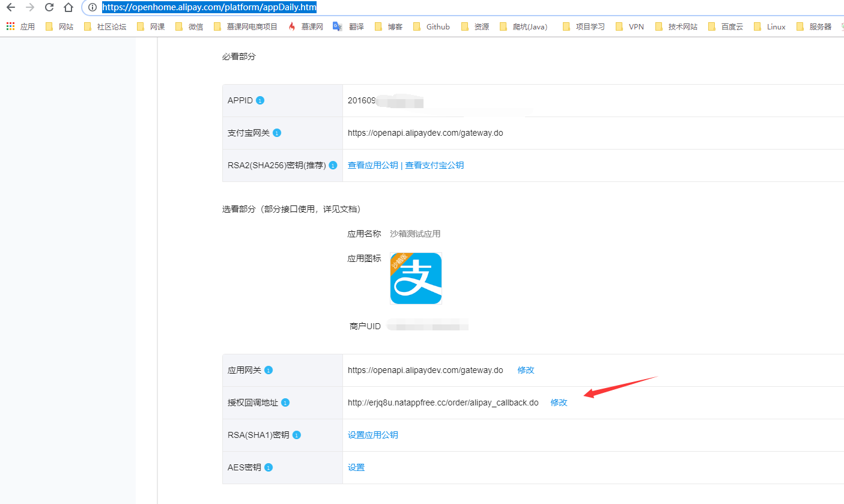Go forward with the browser forward arrow
This screenshot has width=844, height=504.
(30, 7)
